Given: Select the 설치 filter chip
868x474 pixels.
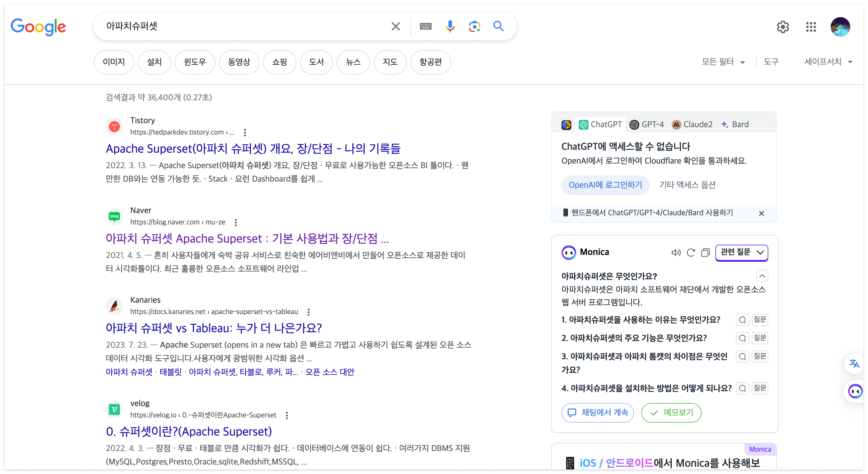Looking at the screenshot, I should coord(154,62).
